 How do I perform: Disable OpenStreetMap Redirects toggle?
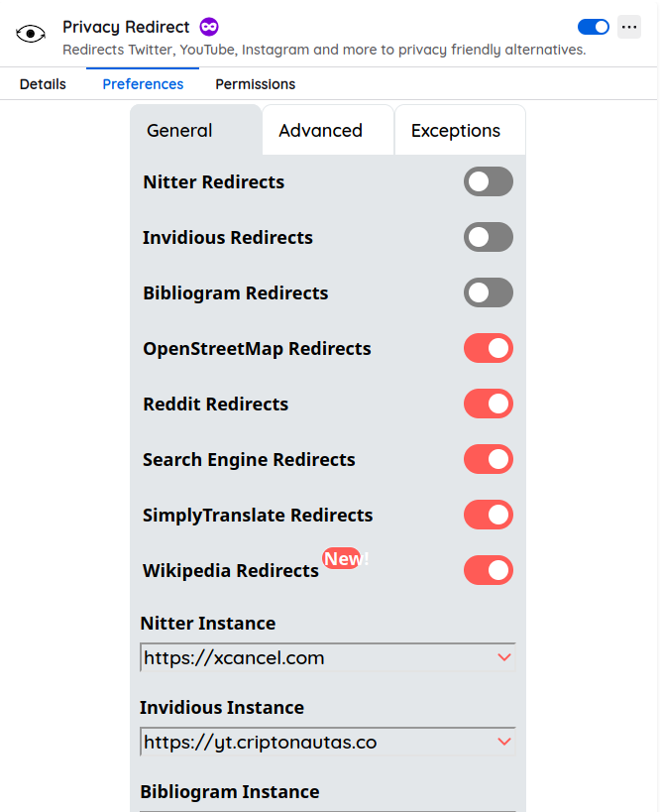(488, 348)
